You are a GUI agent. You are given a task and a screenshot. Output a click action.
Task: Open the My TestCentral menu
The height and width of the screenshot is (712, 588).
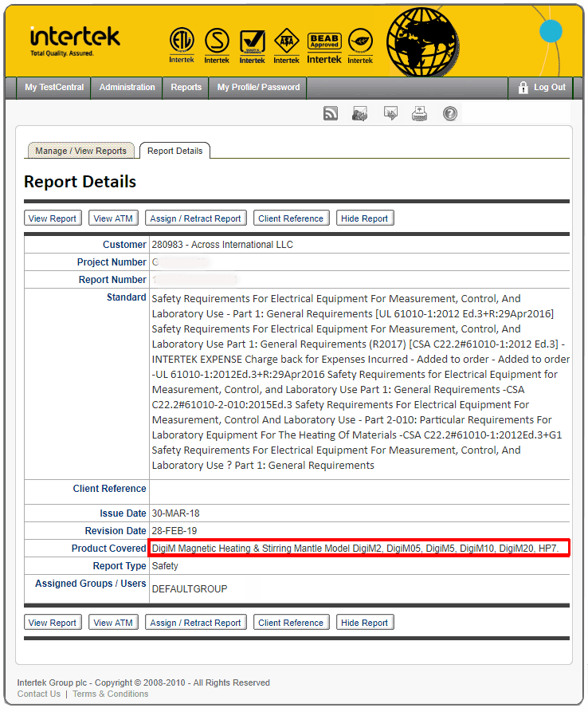pyautogui.click(x=54, y=88)
